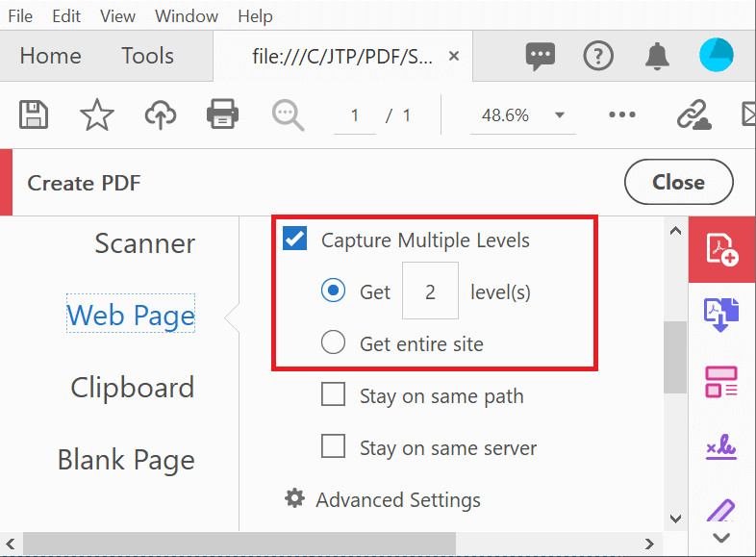756x557 pixels.
Task: Open the find text magnifier tool
Action: click(288, 115)
